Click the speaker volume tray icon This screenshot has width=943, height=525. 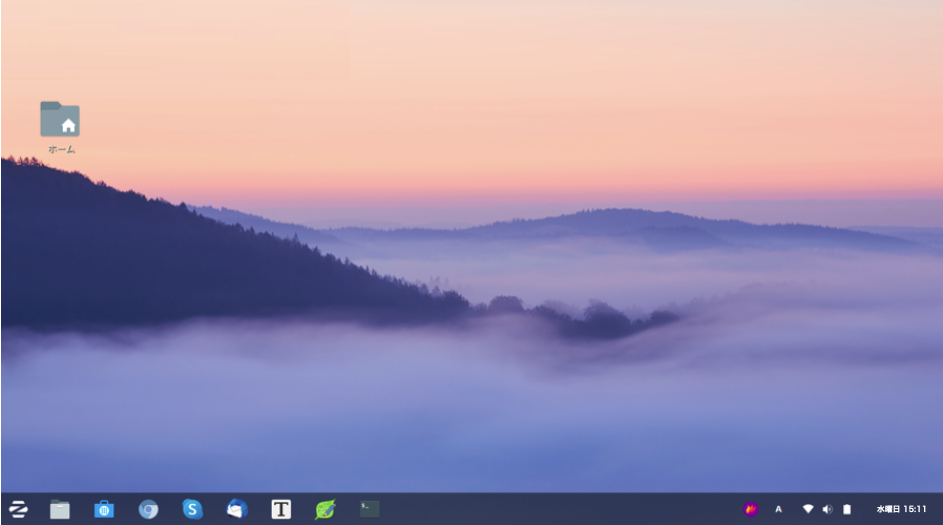pos(827,509)
